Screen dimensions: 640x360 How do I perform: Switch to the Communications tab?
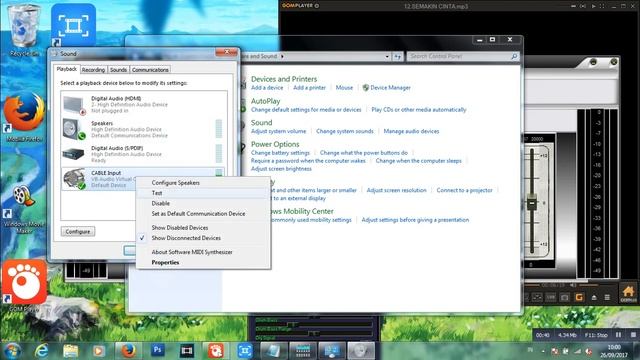pyautogui.click(x=150, y=70)
